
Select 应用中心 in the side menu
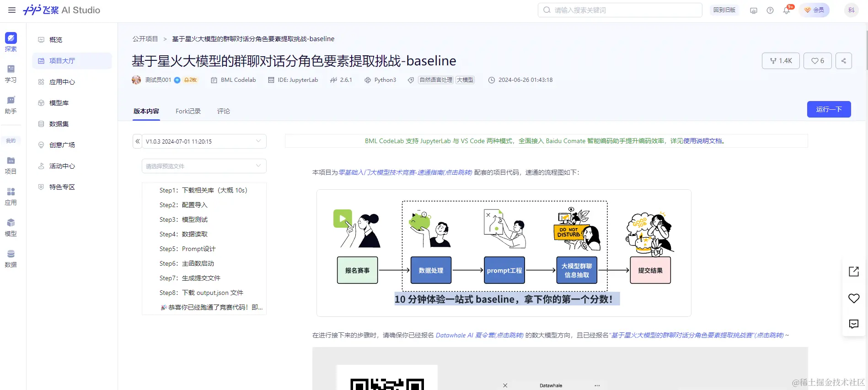(72, 82)
